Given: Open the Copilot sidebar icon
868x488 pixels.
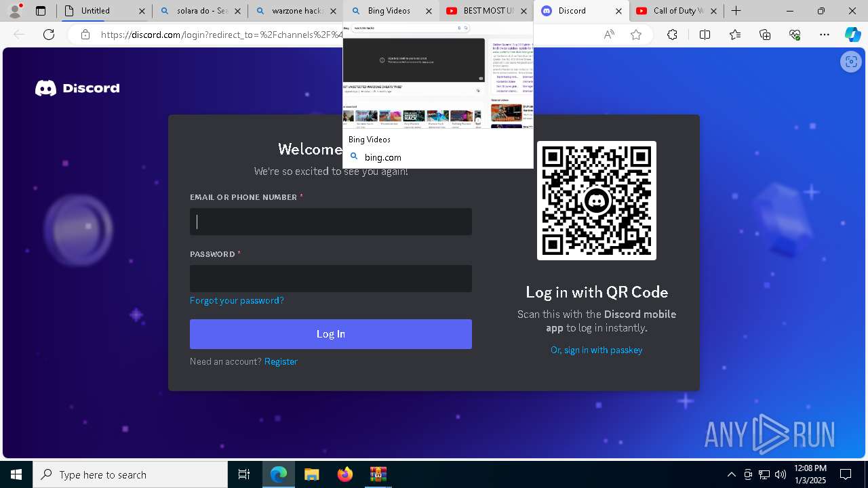Looking at the screenshot, I should point(852,35).
